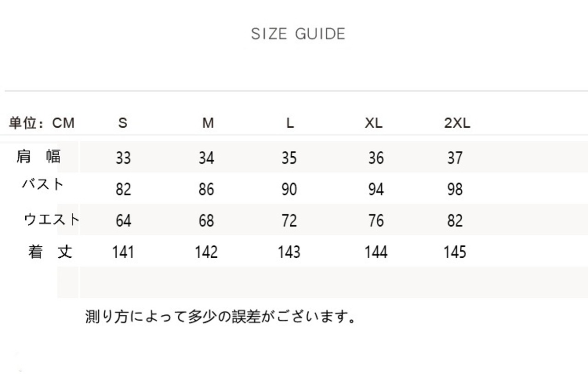588x374 pixels.
Task: Click shoulder width value 37 for 2XL
Action: click(x=455, y=158)
